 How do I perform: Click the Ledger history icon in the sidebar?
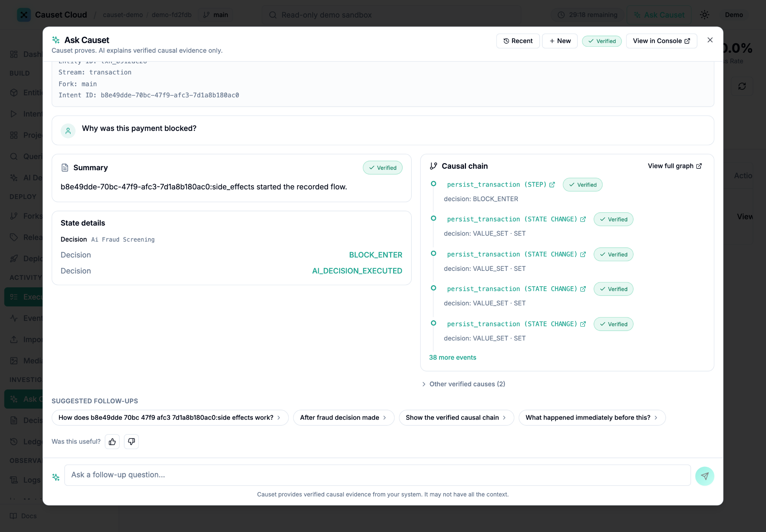pos(14,442)
